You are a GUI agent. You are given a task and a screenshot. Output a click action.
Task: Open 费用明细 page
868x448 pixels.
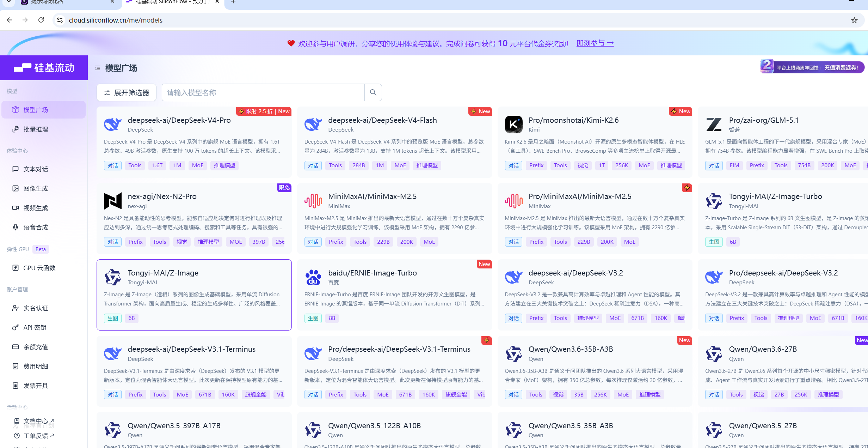pyautogui.click(x=44, y=366)
